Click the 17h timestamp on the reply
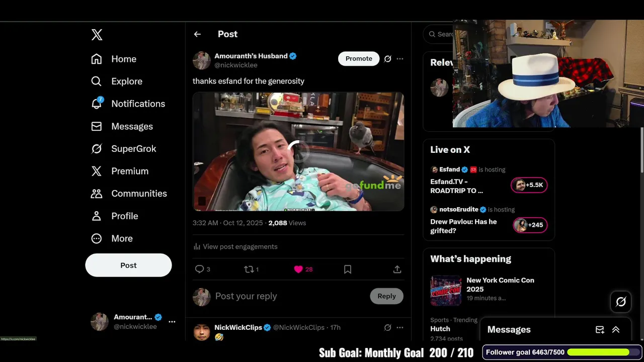Viewport: 644px width, 362px height. 335,327
